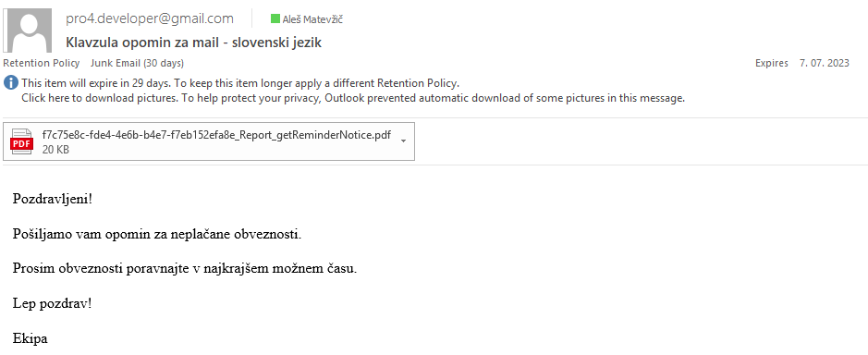The image size is (868, 355).
Task: Click the subject line Klavzula opomin za mail
Action: coord(194,43)
